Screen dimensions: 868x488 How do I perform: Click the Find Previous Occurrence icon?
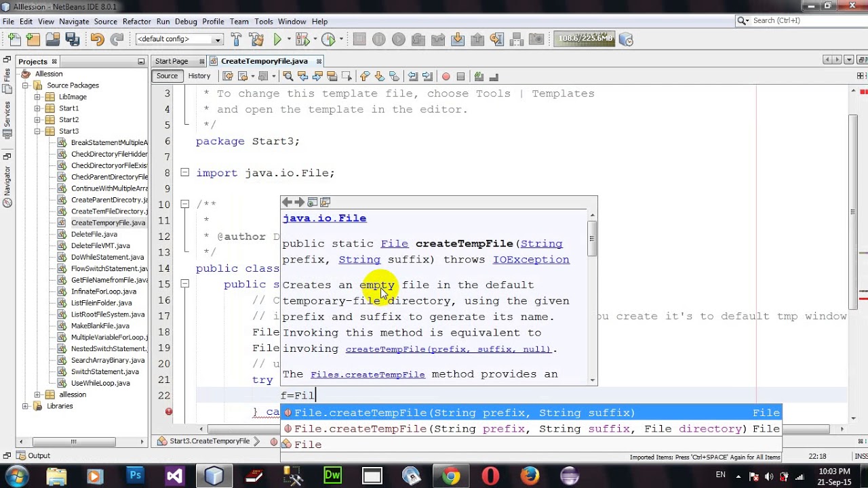303,76
